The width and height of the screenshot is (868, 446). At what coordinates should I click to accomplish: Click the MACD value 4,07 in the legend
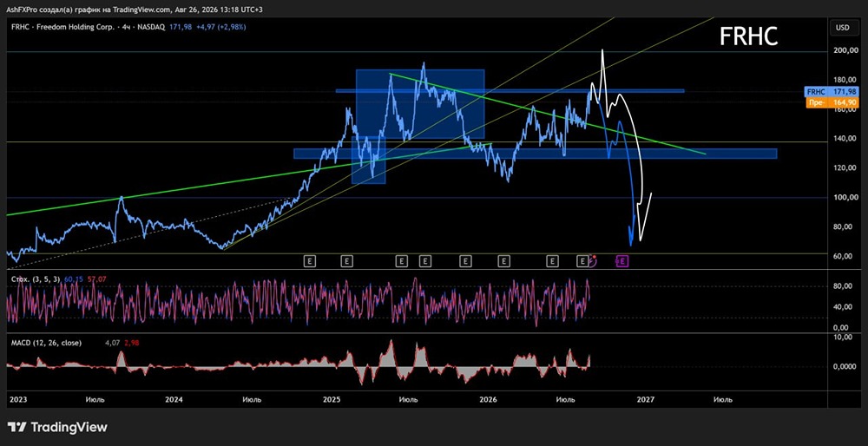coord(112,343)
